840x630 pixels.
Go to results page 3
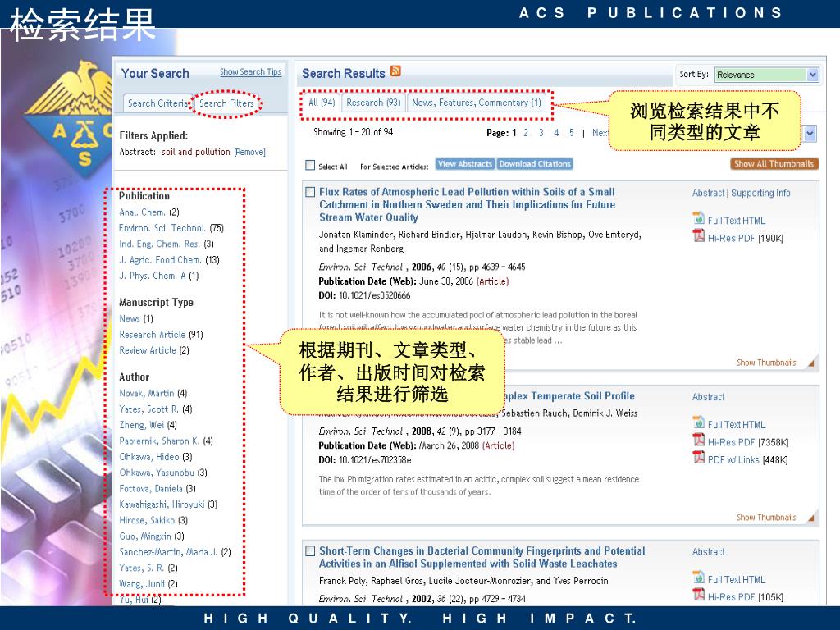pyautogui.click(x=541, y=133)
